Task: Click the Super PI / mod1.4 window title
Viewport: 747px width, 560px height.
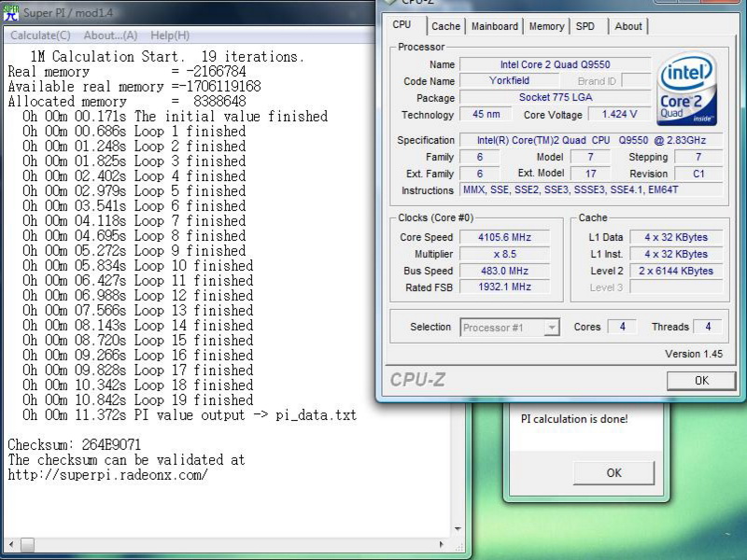Action: 68,13
